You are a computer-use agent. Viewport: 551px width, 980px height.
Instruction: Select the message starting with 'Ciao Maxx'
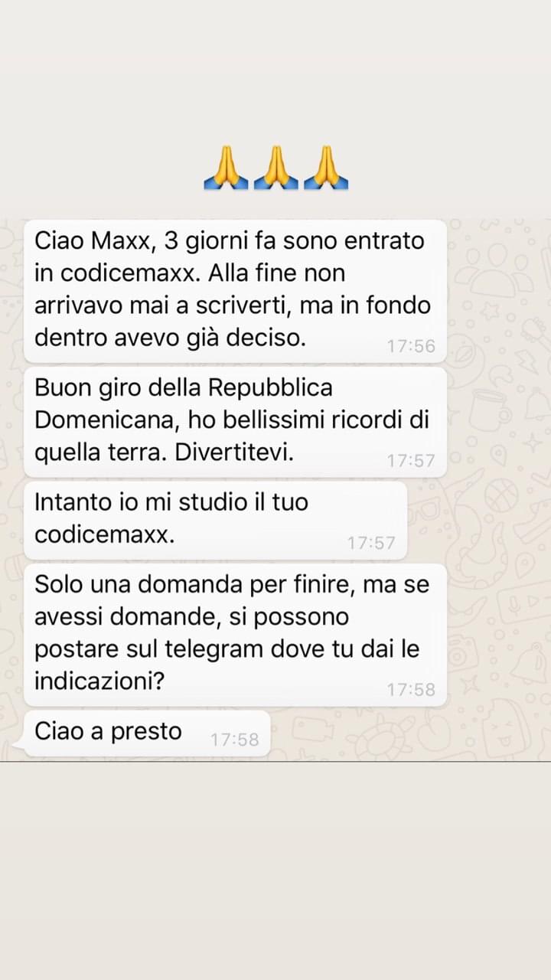click(236, 291)
